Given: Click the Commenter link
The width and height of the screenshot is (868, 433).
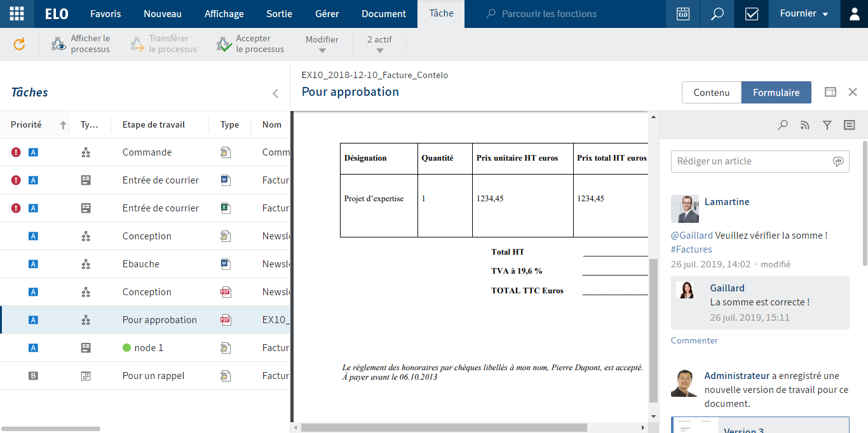Looking at the screenshot, I should [x=694, y=340].
